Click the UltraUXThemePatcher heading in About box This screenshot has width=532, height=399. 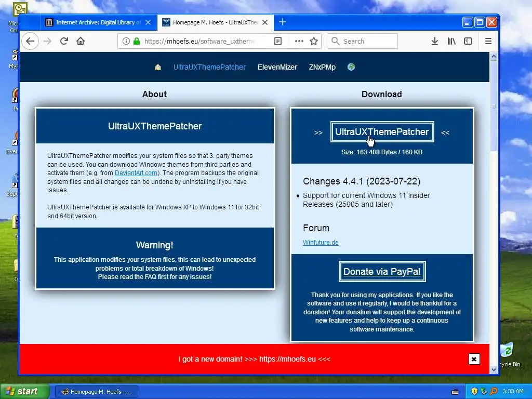[x=155, y=126]
